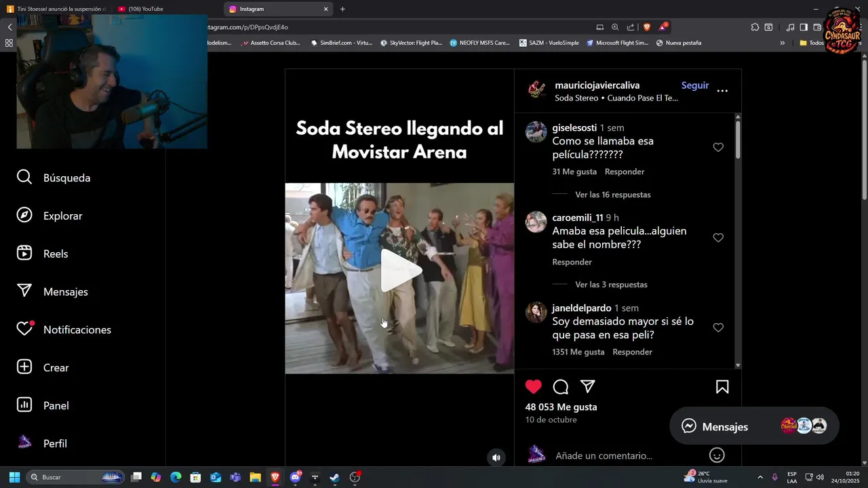Open the SkyVector Flight Plan bookmark
Viewport: 868px width, 488px height.
coord(411,43)
